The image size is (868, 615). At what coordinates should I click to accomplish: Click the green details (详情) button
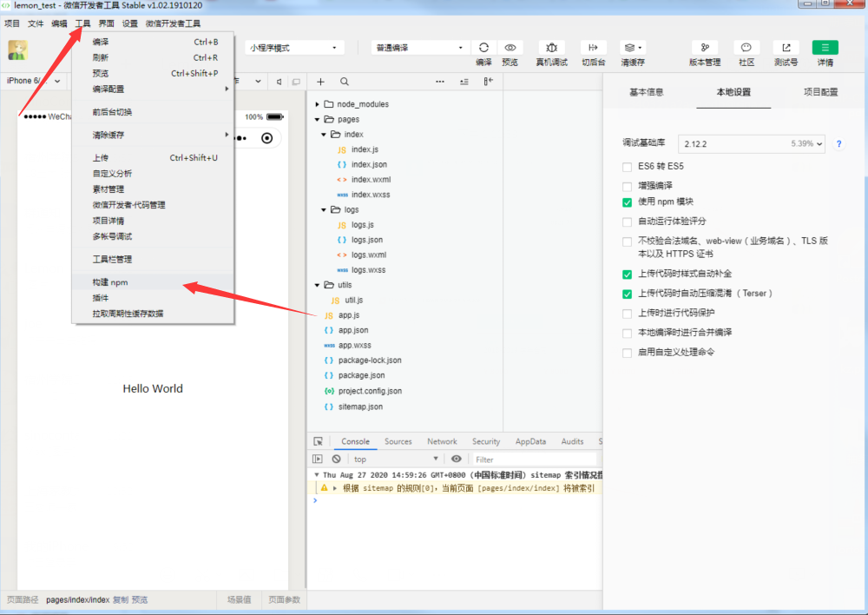coord(825,48)
